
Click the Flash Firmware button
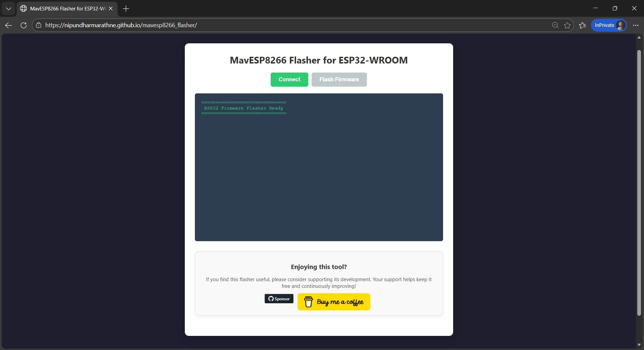click(x=339, y=80)
